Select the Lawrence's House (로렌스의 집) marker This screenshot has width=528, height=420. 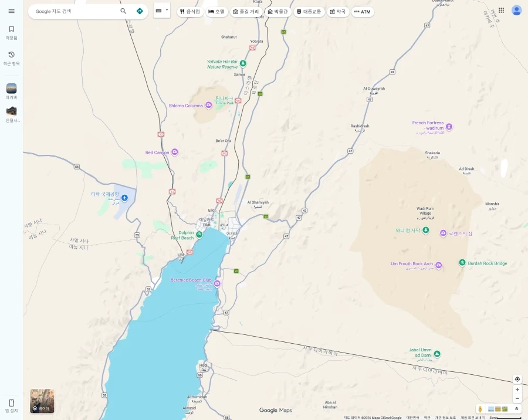pos(443,233)
